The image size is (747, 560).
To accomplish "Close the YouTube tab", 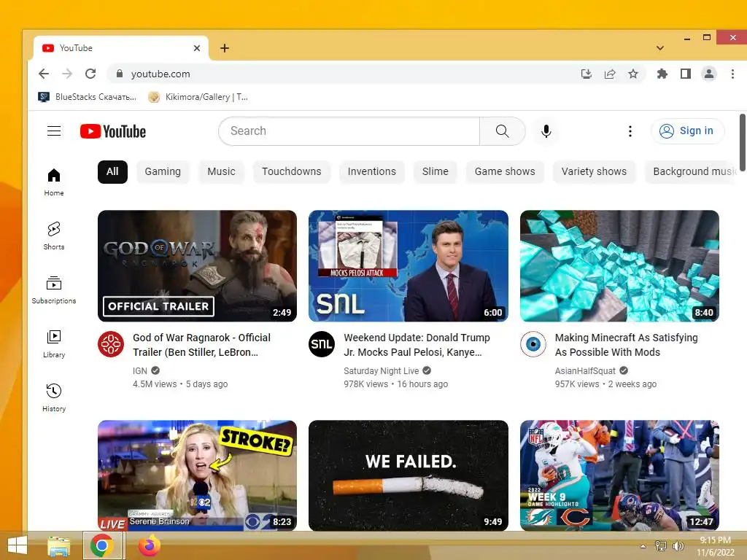I will (x=197, y=48).
